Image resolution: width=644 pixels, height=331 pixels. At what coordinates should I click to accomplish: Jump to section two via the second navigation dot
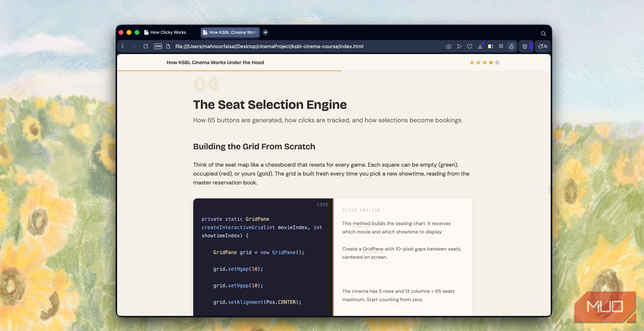coord(478,63)
